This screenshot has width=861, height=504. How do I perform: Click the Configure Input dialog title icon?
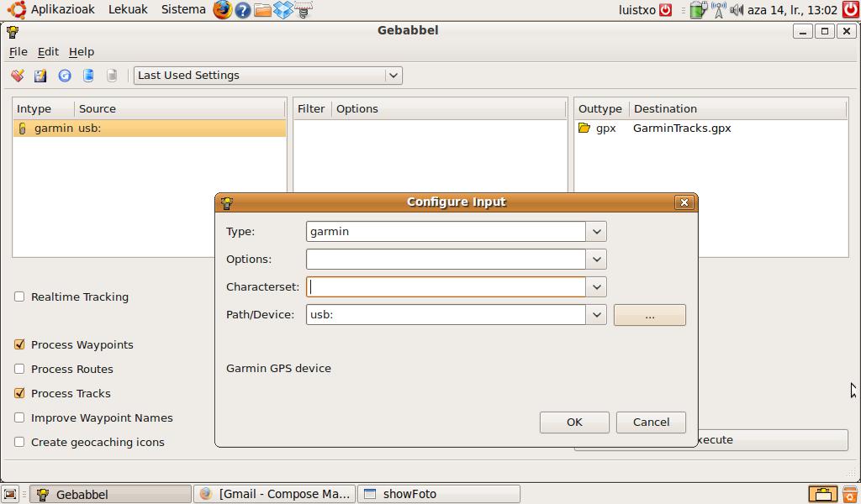(227, 203)
